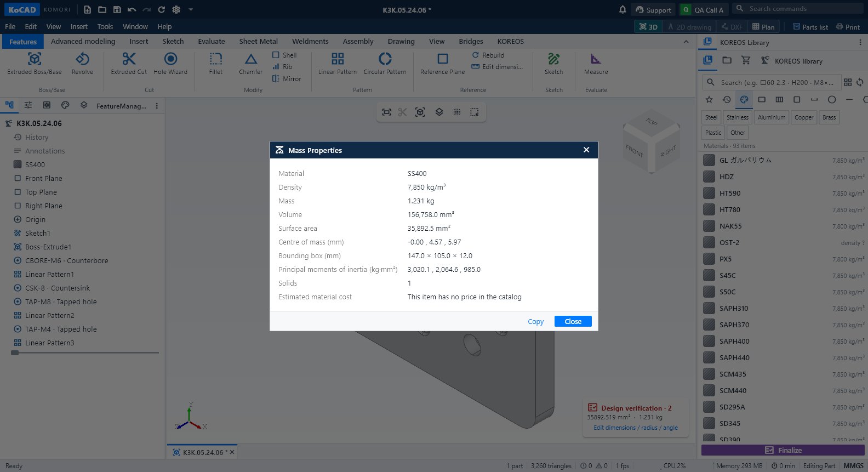Click the Finalize button
The width and height of the screenshot is (868, 472).
783,450
